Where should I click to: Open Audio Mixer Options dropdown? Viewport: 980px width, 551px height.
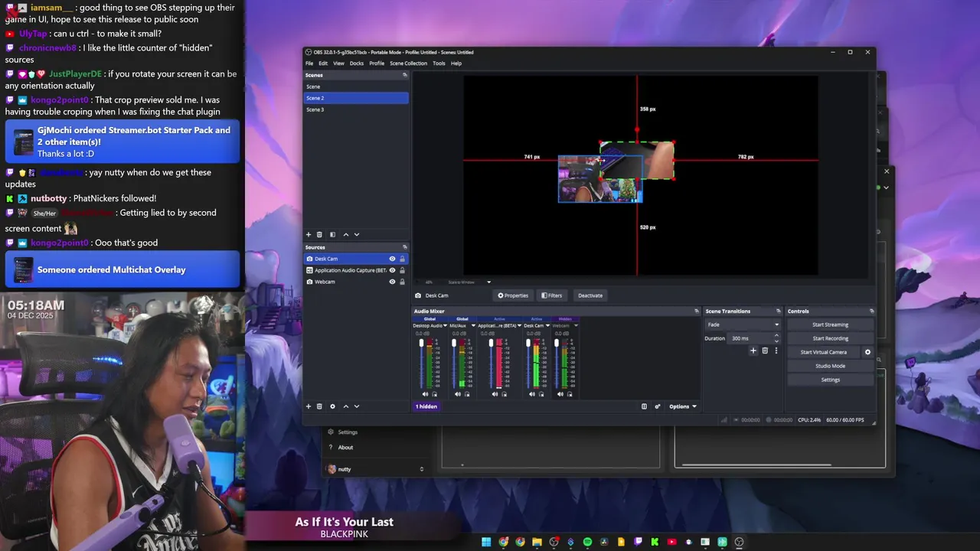[x=683, y=406]
